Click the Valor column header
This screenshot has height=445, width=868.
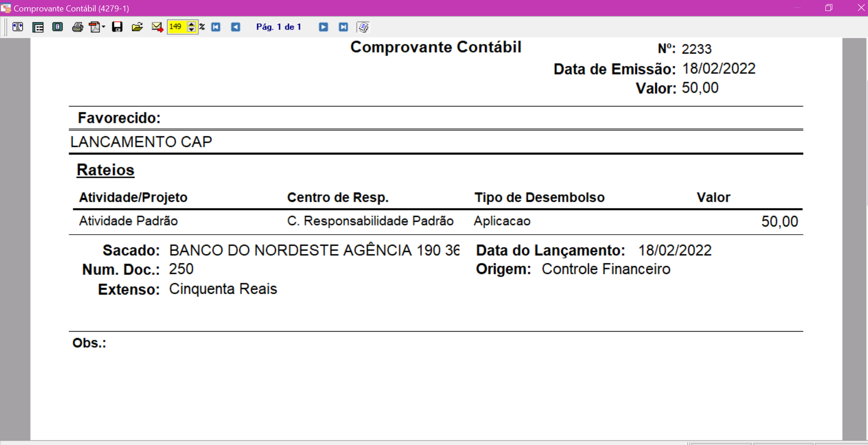coord(713,198)
